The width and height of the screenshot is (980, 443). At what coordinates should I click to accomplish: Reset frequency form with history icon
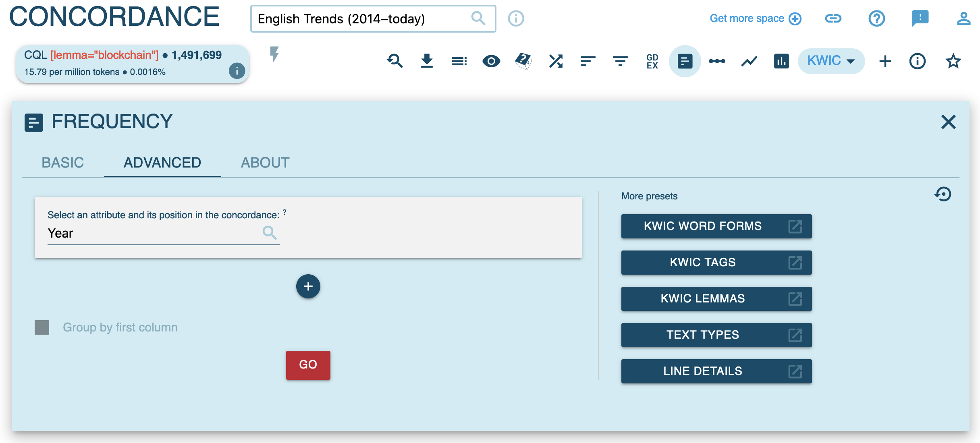point(943,195)
